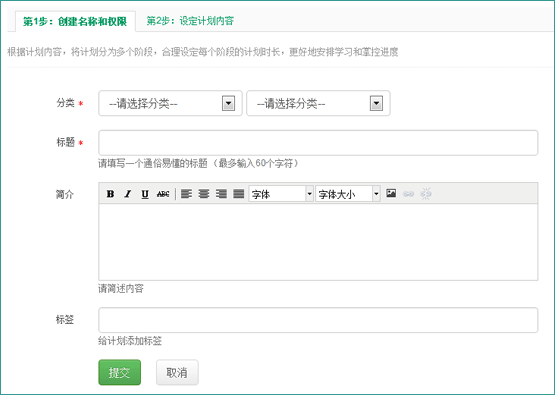This screenshot has width=555, height=395.
Task: Switch to 第2步：设定计划内容 tab
Action: [x=190, y=21]
